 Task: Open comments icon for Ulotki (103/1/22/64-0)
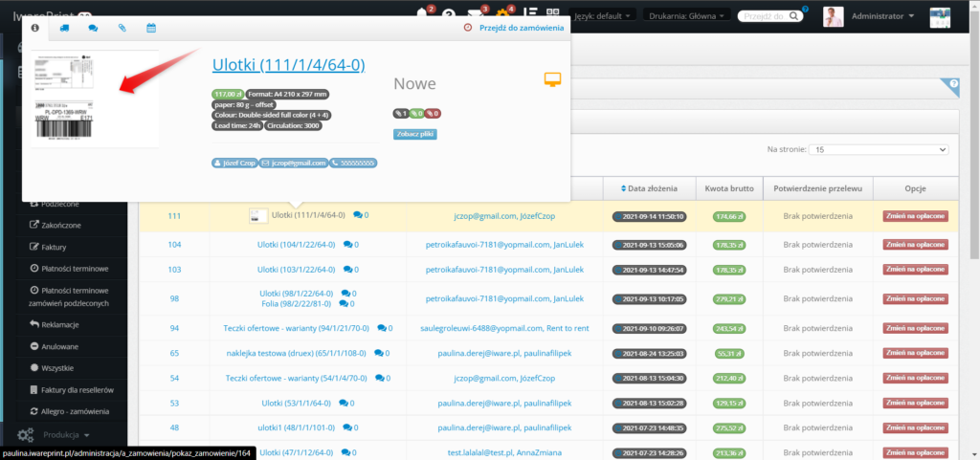click(348, 270)
